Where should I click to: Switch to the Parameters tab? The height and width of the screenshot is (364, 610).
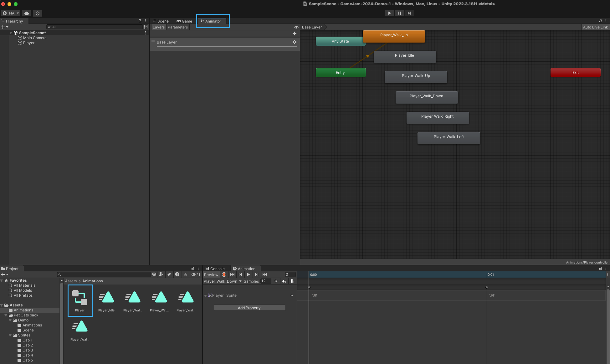[x=177, y=27]
